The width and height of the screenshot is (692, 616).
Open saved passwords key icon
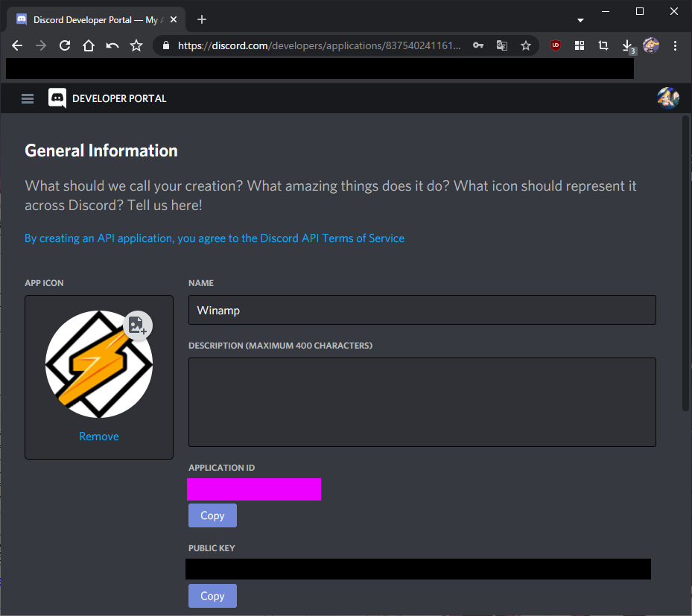(x=478, y=45)
